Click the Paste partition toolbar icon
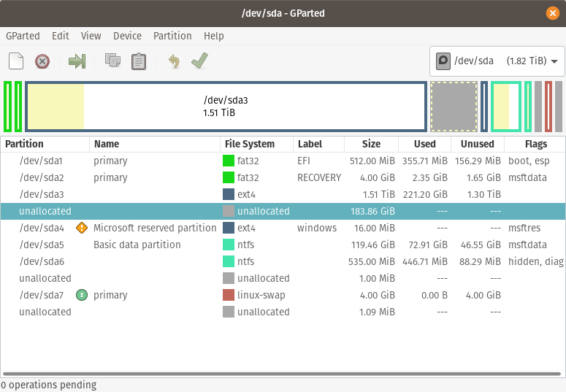Screen dimensions: 566x392 tap(139, 61)
